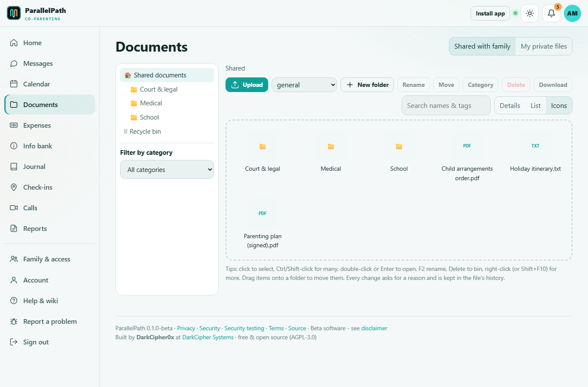Select Shared documents root folder
This screenshot has height=387, width=588.
[167, 75]
